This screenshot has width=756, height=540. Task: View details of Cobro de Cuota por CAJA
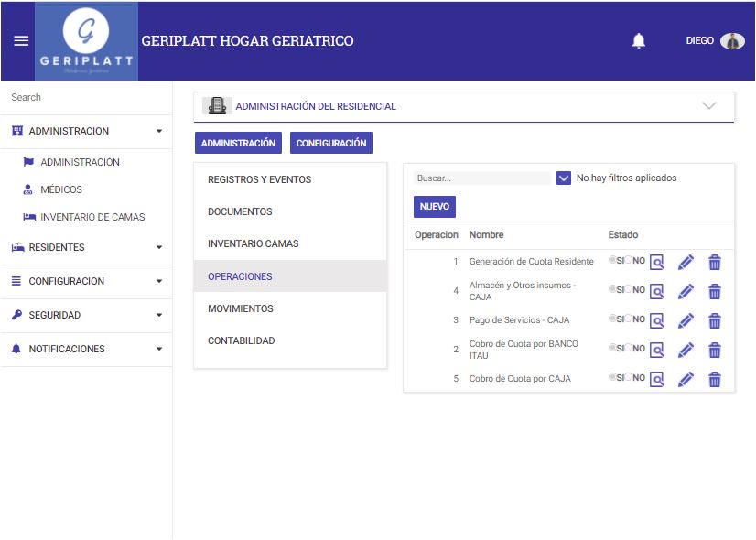coord(656,380)
